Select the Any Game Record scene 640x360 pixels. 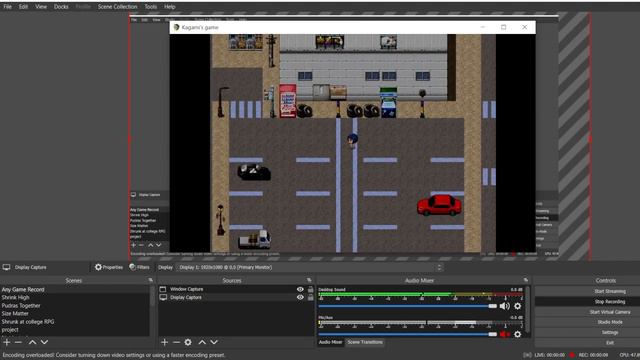(x=75, y=289)
